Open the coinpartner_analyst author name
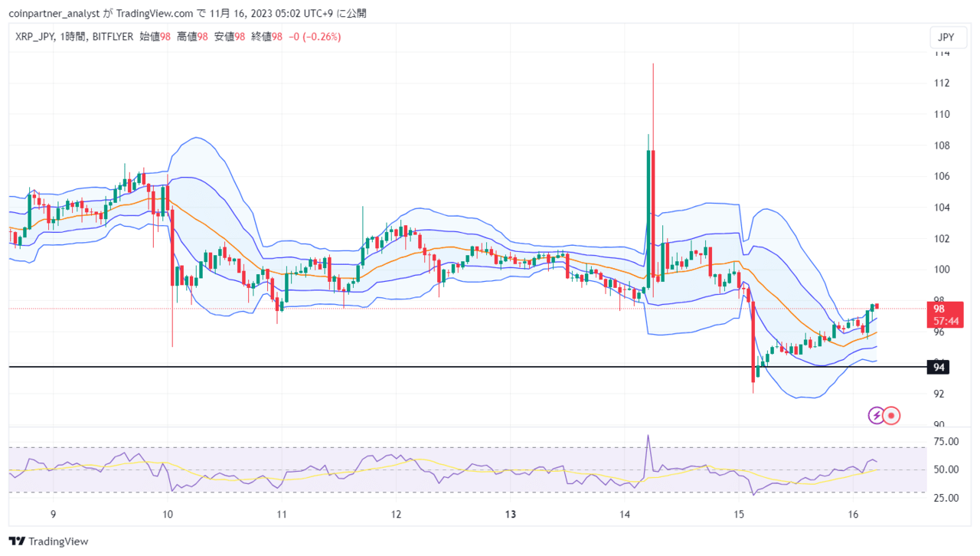The height and width of the screenshot is (556, 980). (x=56, y=13)
